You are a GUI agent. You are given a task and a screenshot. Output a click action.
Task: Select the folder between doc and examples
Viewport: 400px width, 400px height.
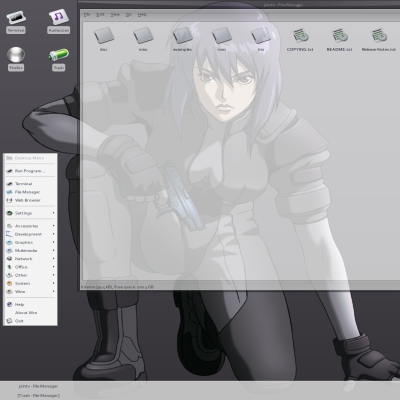pos(143,39)
